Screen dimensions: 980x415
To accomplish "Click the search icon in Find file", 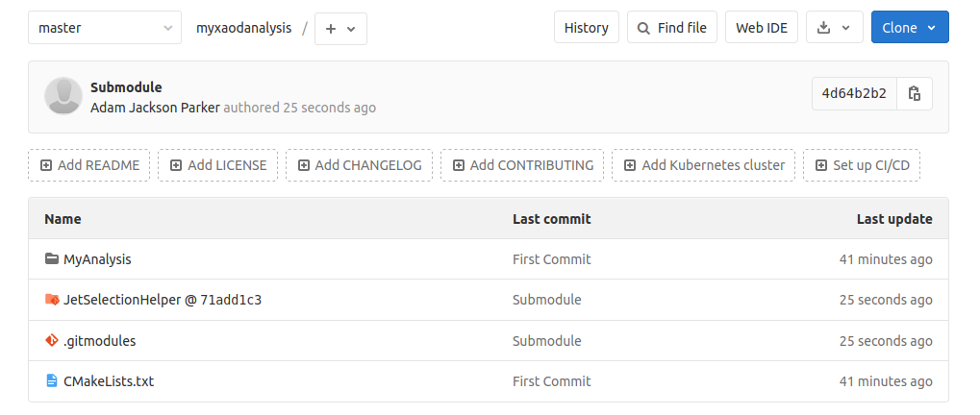I will [644, 28].
